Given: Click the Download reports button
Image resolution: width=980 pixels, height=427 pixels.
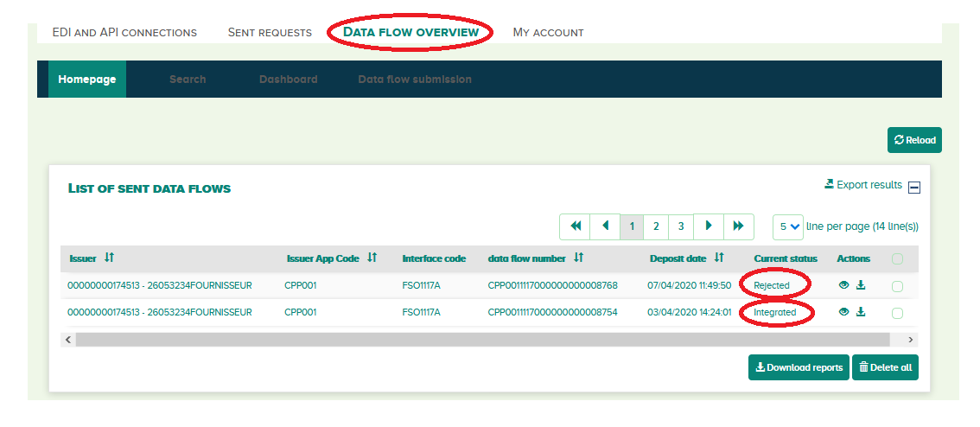Looking at the screenshot, I should pos(799,367).
